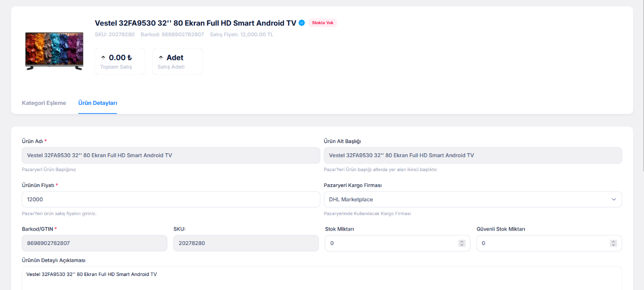Select the Barkod/GTIN input field
The width and height of the screenshot is (644, 290).
pos(94,243)
